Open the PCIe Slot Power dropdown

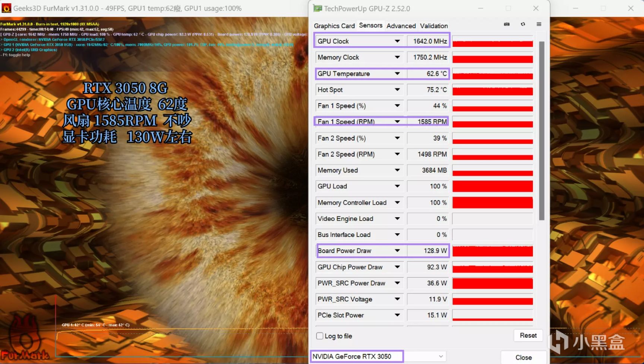397,315
